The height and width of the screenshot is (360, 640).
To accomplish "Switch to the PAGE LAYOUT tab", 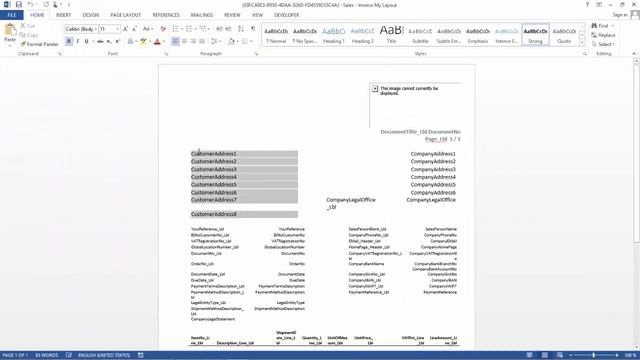I will click(x=125, y=15).
